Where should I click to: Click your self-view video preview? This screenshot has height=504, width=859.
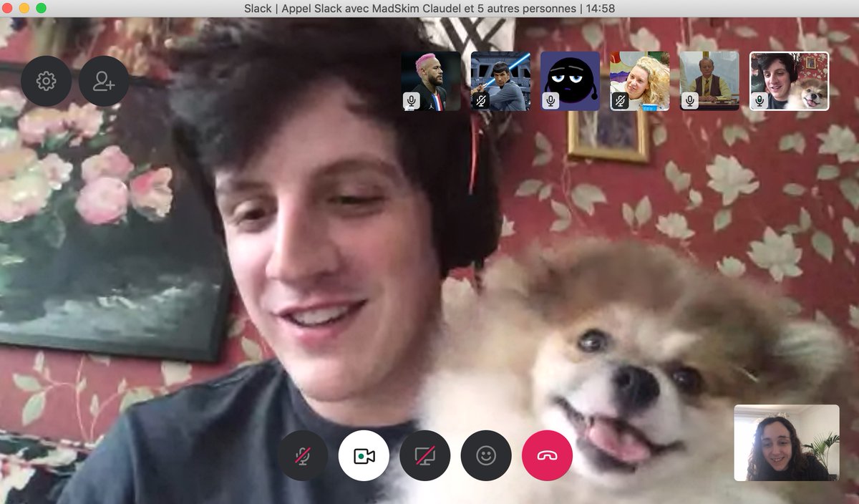(x=787, y=442)
